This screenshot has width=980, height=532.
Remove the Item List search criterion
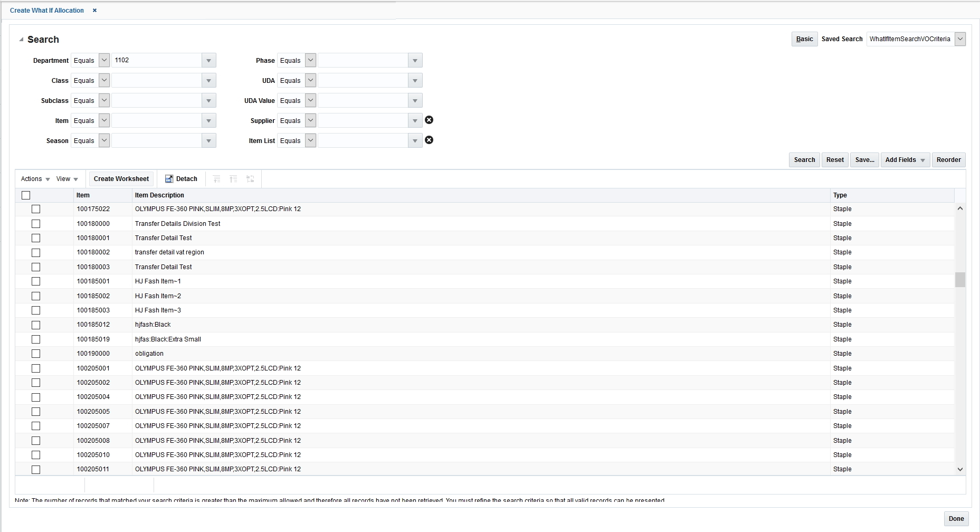(429, 140)
